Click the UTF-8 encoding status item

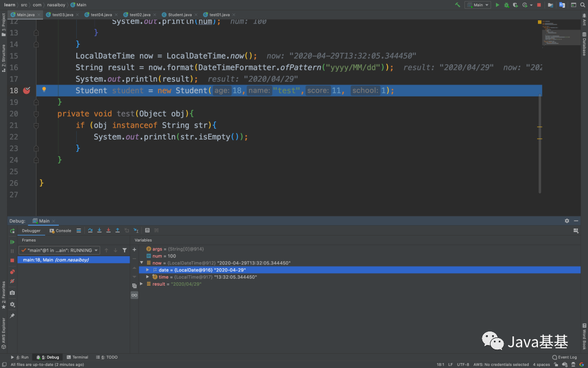click(x=463, y=364)
